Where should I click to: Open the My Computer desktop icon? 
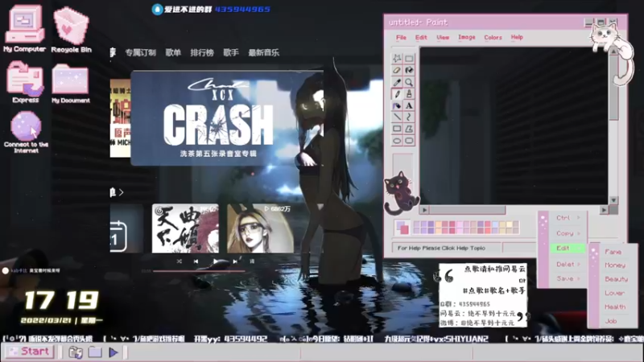tap(25, 29)
